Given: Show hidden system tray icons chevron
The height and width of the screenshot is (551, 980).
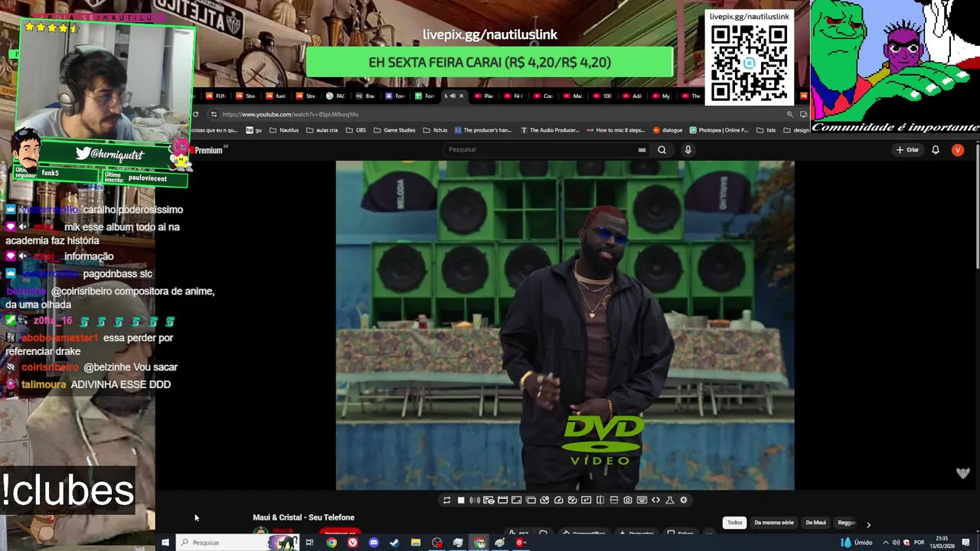Looking at the screenshot, I should [x=886, y=543].
